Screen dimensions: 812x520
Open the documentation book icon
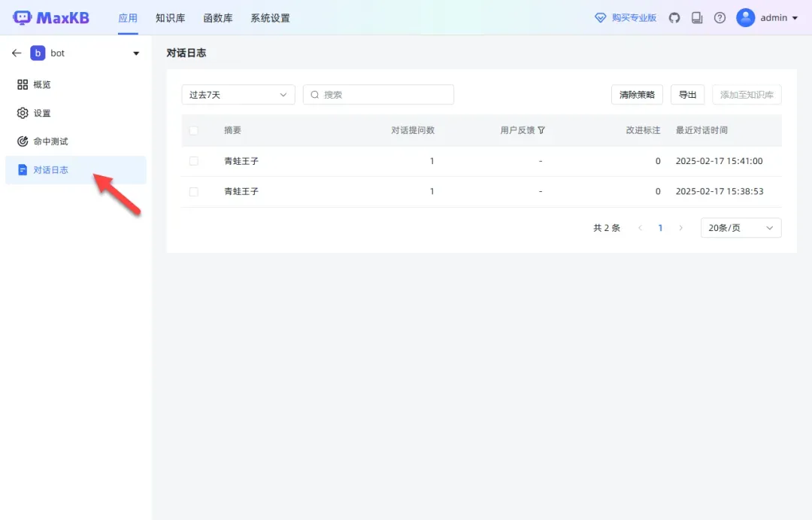pos(697,17)
